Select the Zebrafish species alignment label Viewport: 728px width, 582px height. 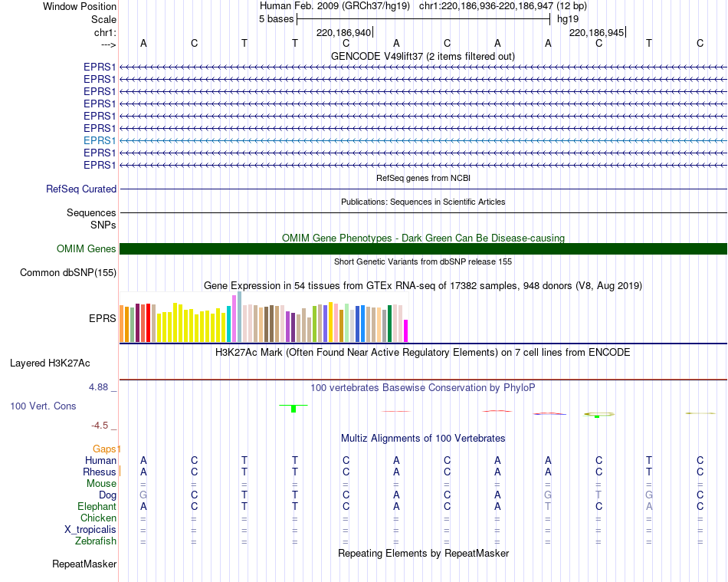tap(96, 541)
